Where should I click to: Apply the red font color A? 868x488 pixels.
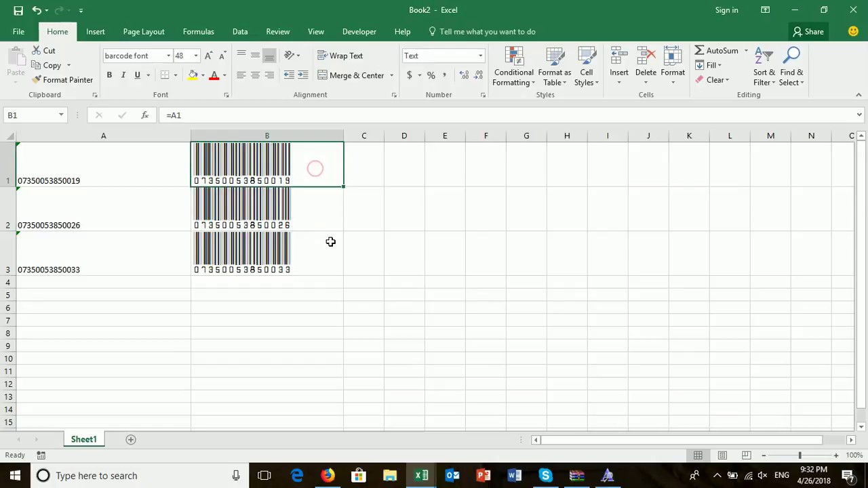click(214, 75)
